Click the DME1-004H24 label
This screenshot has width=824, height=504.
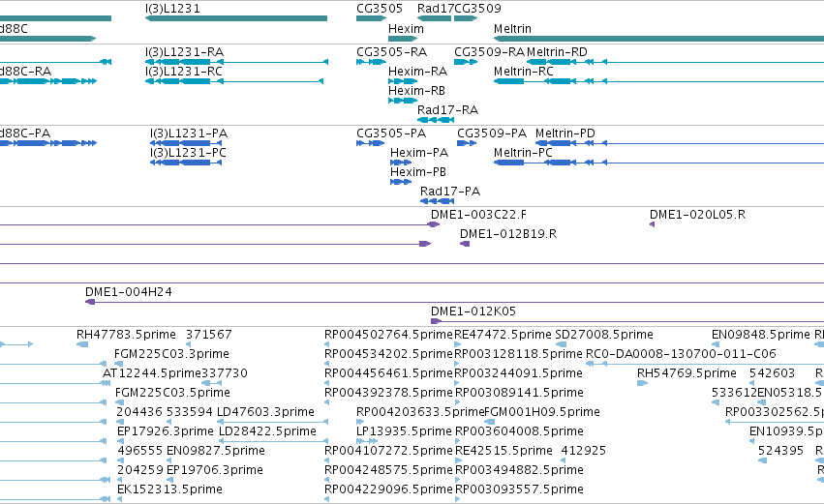[x=129, y=292]
